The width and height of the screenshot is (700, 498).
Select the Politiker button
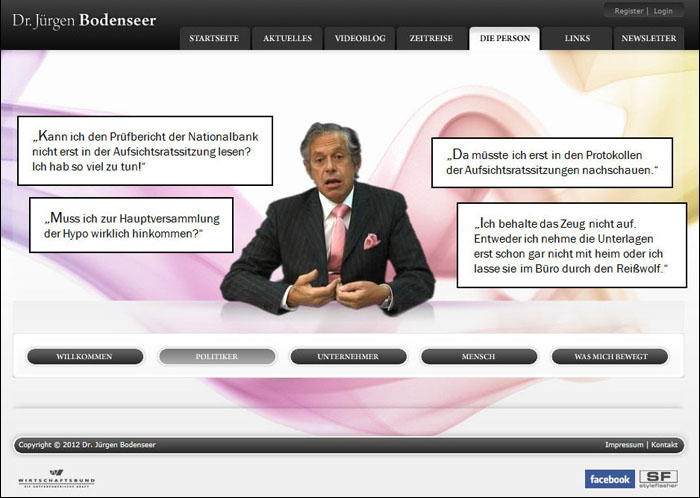pos(217,357)
